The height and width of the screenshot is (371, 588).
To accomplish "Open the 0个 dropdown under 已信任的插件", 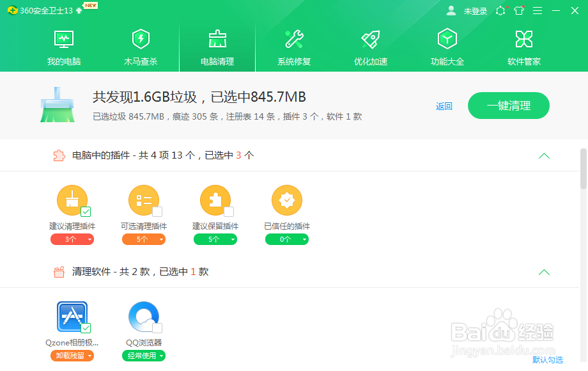I will 287,239.
